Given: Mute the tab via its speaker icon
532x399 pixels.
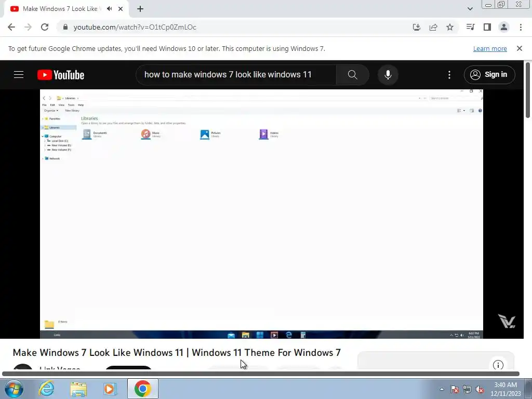Looking at the screenshot, I should point(109,9).
